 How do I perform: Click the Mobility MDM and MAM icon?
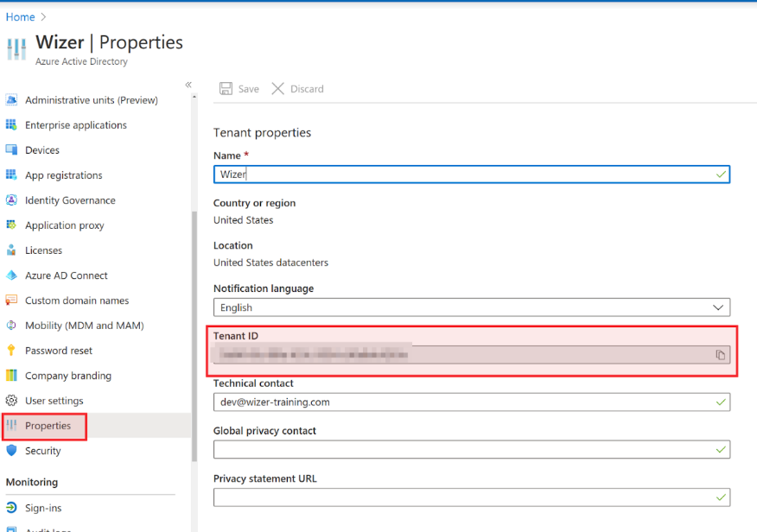[11, 326]
